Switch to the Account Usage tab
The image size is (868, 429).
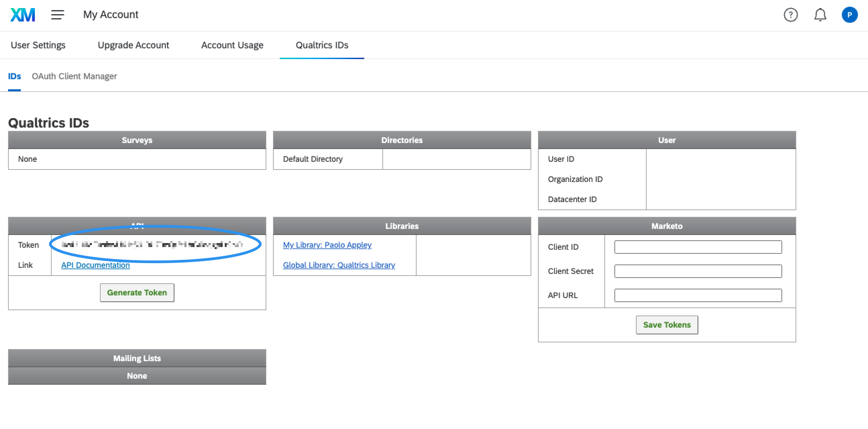point(232,45)
